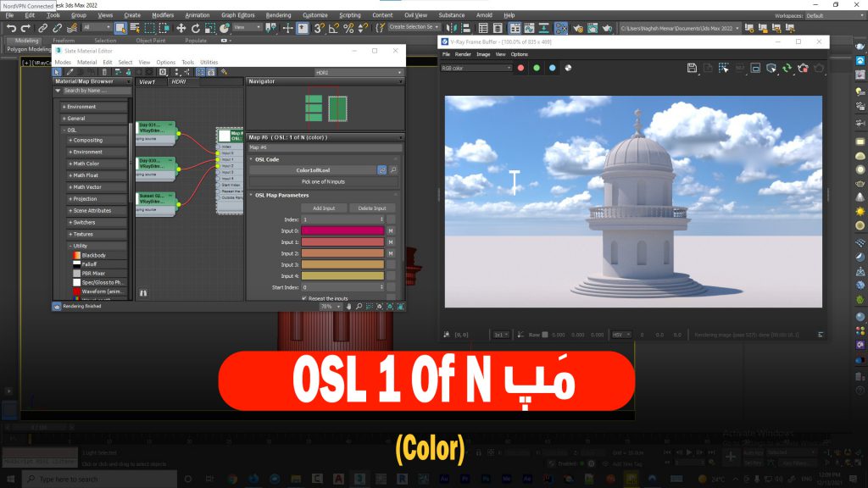Select the region render icon in V-Ray Frame Buffer

(724, 68)
